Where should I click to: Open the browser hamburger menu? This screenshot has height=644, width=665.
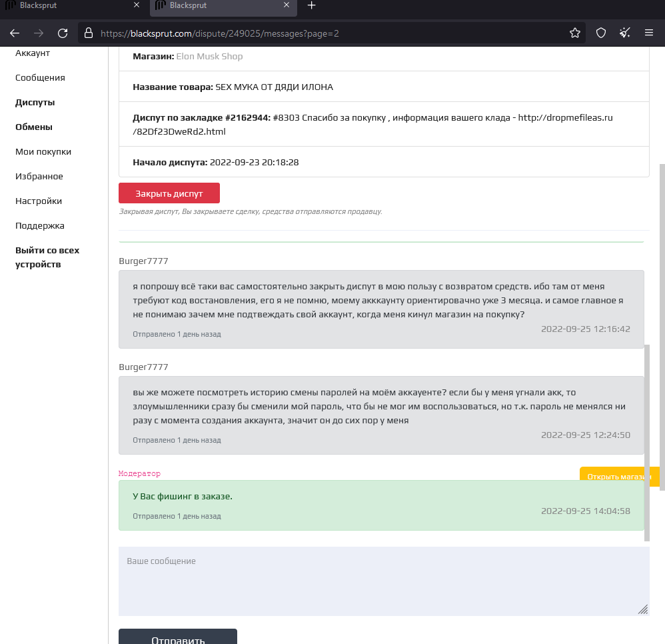coord(649,33)
